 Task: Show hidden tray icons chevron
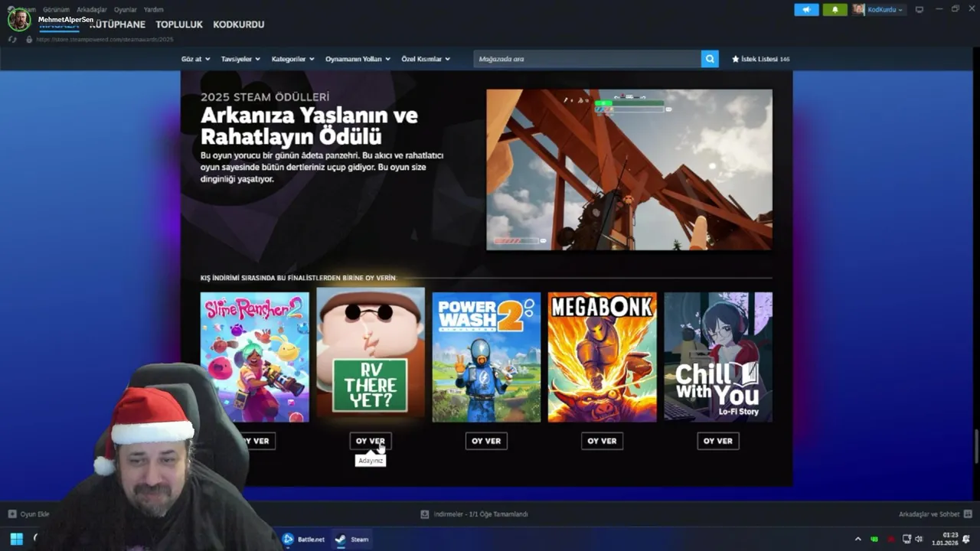[857, 539]
